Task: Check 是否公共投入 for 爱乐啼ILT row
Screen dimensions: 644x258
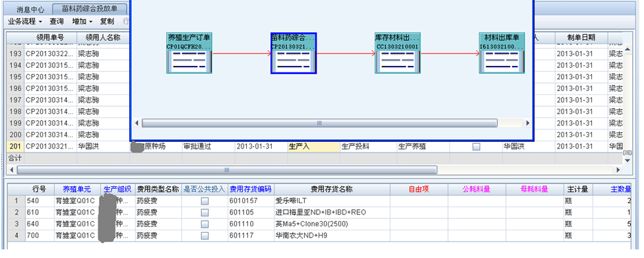Action: point(205,201)
